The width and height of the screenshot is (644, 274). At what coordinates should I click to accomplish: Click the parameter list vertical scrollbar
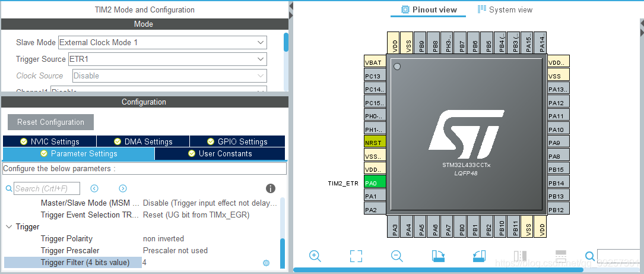(283, 253)
